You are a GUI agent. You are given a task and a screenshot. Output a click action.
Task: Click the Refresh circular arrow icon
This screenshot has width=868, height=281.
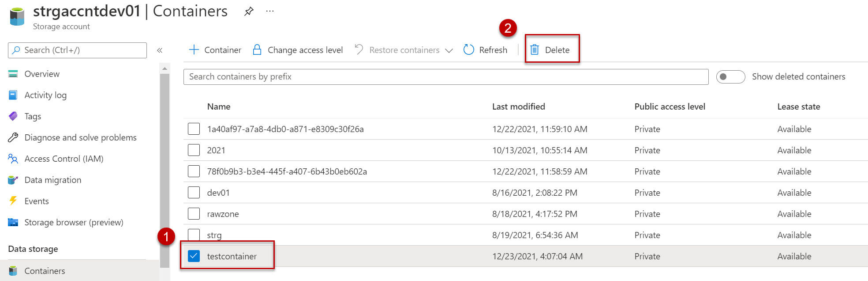pyautogui.click(x=468, y=50)
